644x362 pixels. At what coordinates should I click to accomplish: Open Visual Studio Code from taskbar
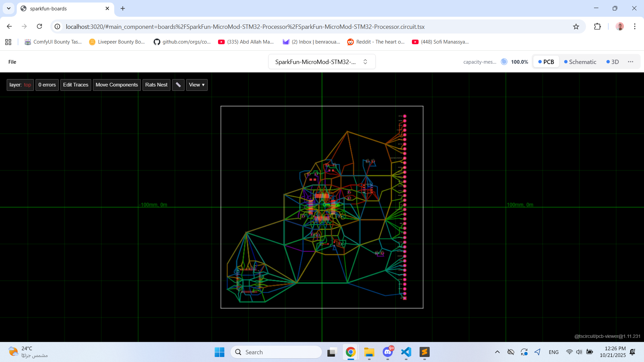[x=406, y=352]
